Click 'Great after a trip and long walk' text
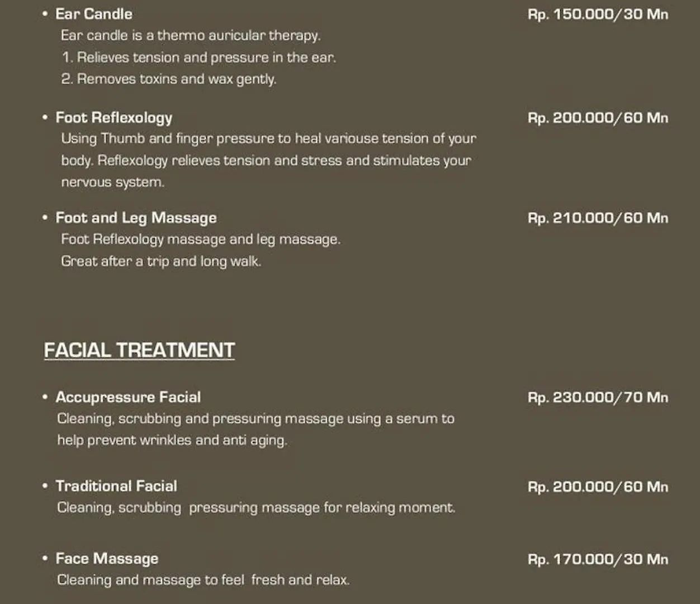 (x=161, y=262)
